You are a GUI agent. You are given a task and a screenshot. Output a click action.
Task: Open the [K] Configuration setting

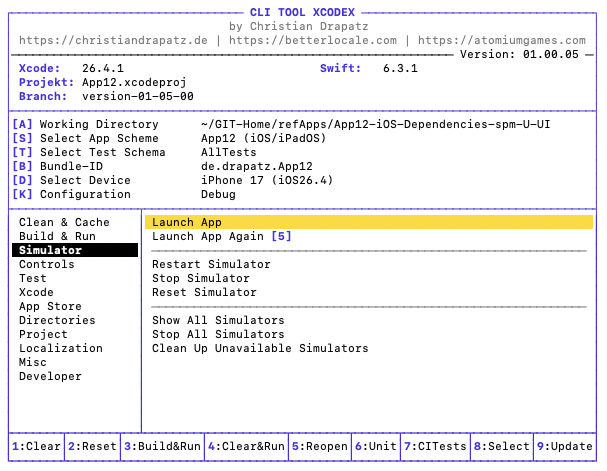pyautogui.click(x=71, y=194)
